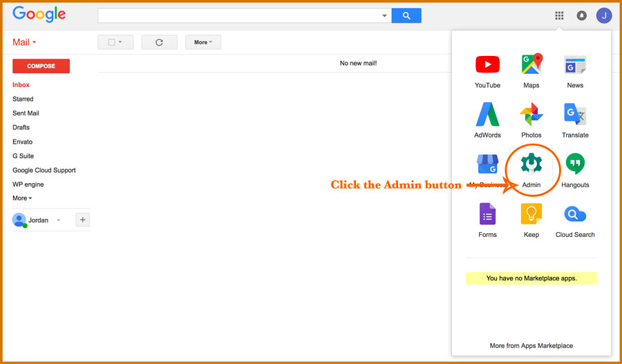Expand More labels in the sidebar
Screen dimensions: 622x364
point(22,198)
